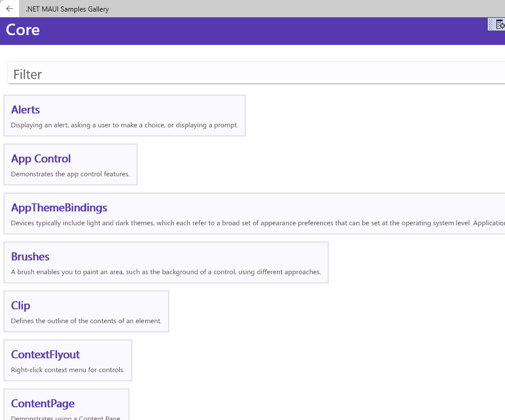Open the Brushes sample
The height and width of the screenshot is (420, 505).
click(30, 256)
